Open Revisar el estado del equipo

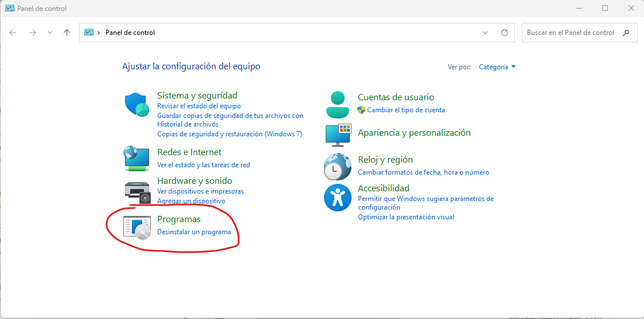(199, 106)
